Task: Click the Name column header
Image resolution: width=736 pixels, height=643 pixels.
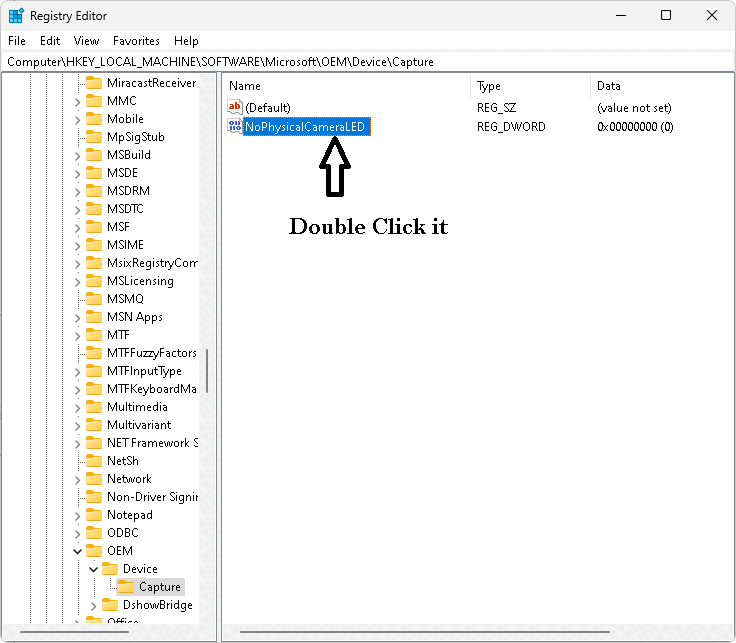Action: coord(245,86)
